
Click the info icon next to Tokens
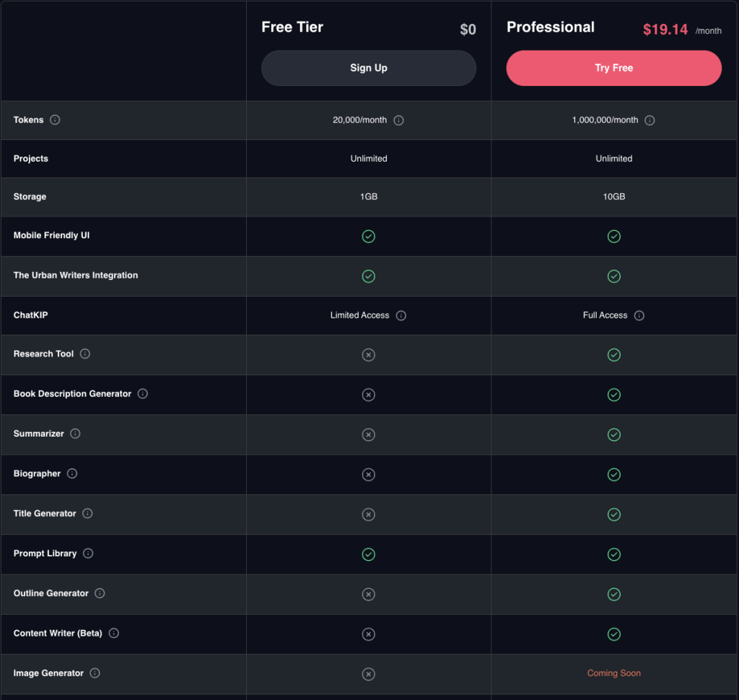point(55,120)
